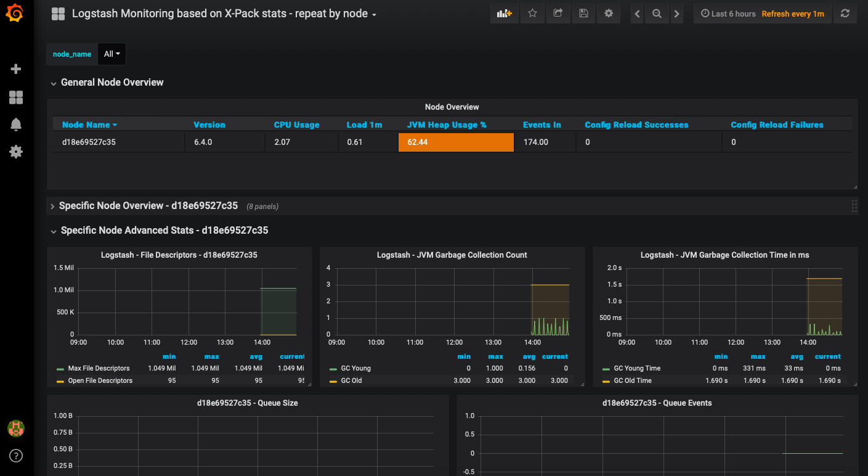Share the dashboard via share icon
The image size is (868, 476).
(558, 14)
